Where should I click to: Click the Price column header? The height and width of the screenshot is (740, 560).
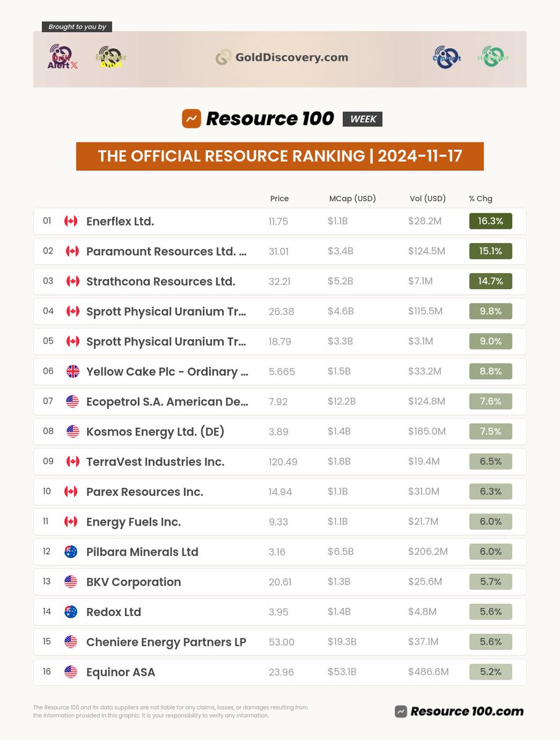click(x=279, y=199)
